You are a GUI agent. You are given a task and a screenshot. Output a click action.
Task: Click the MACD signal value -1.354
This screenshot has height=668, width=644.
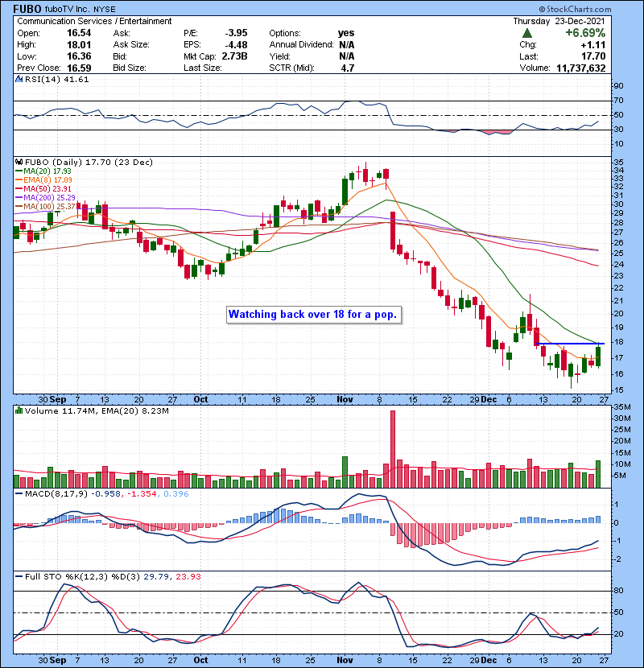(x=141, y=494)
